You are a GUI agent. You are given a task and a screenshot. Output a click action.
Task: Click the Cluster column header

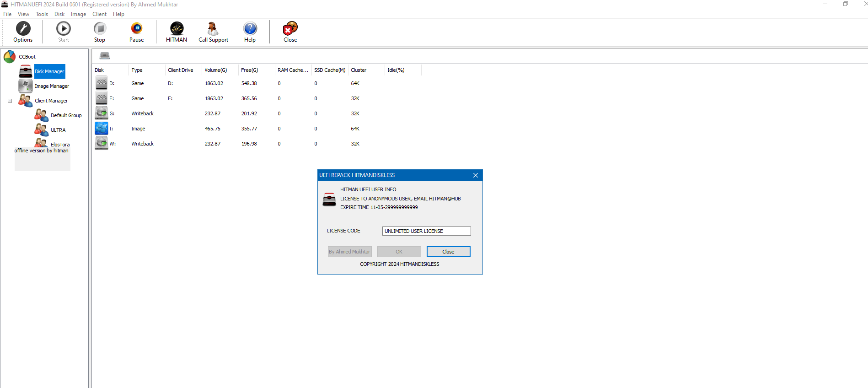coord(366,70)
